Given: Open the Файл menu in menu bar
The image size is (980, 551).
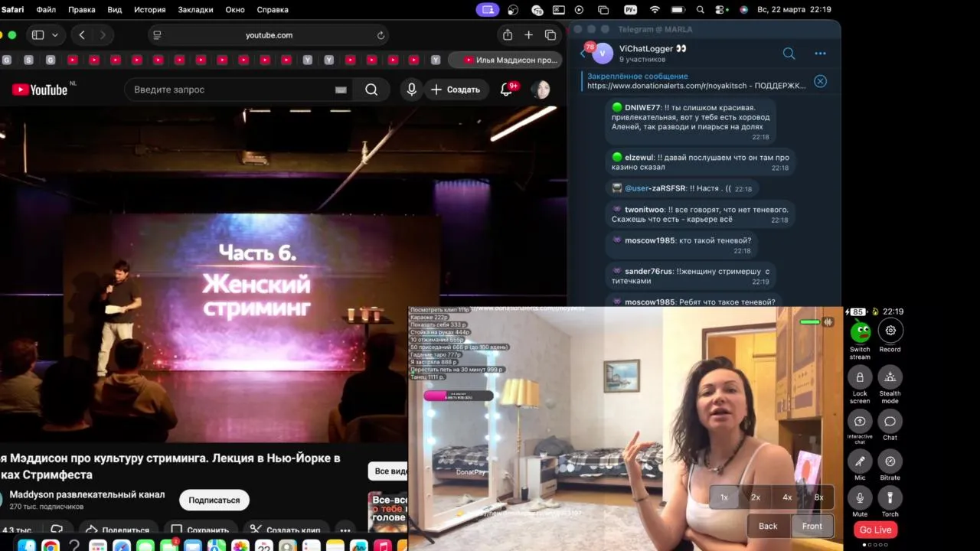Looking at the screenshot, I should click(x=46, y=10).
